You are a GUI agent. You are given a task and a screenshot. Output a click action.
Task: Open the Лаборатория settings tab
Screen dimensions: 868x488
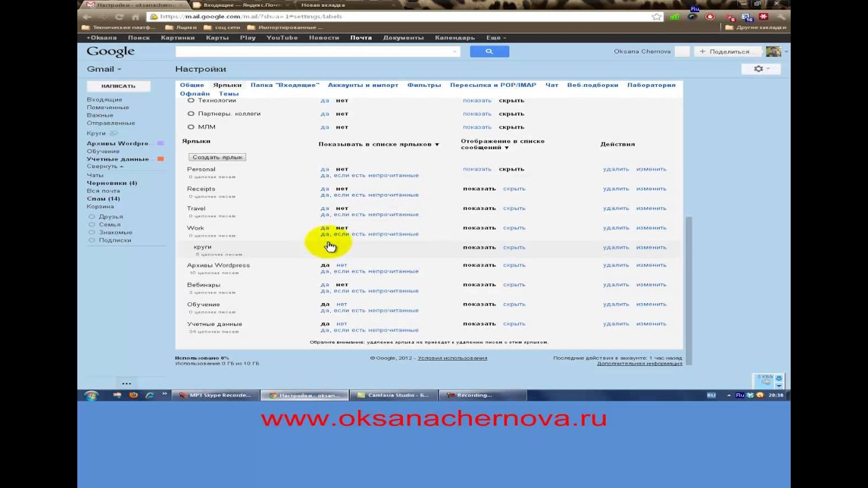pos(651,85)
